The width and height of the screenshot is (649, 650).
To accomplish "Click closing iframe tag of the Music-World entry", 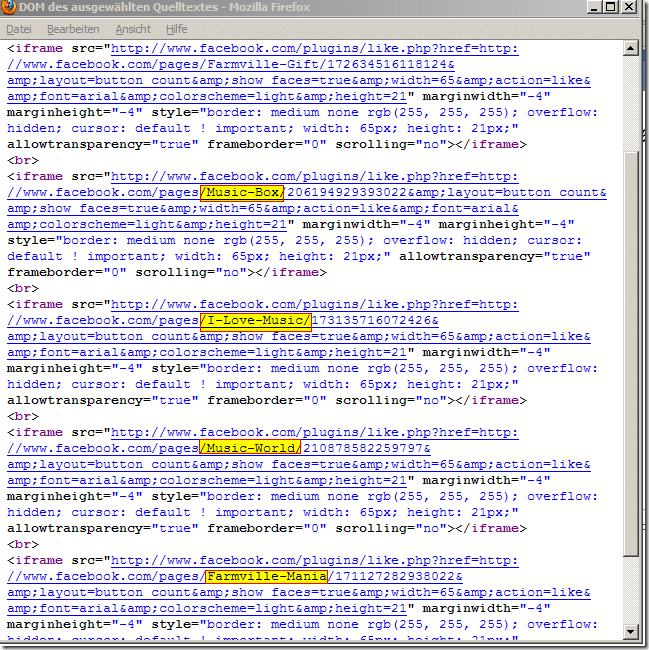I will point(491,529).
